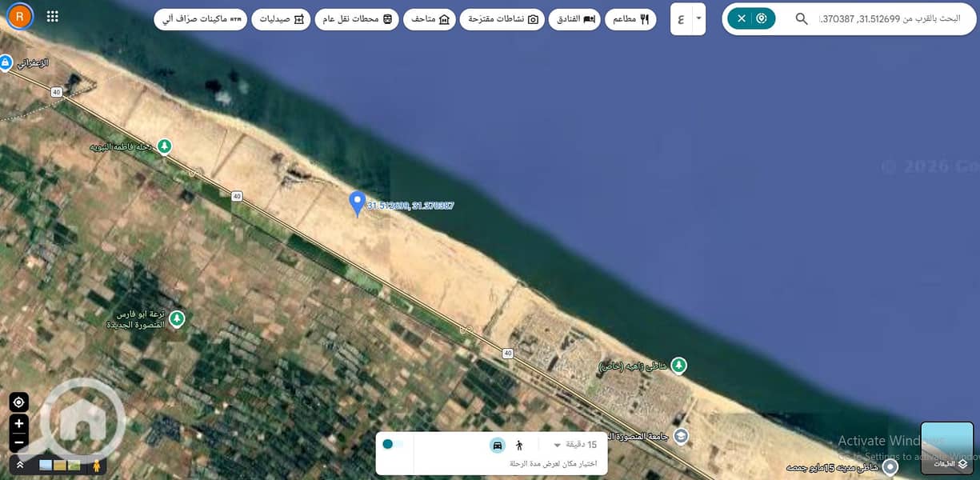The height and width of the screenshot is (480, 980).
Task: Pick the transit stations (محطات نقل عام) chip
Action: click(x=356, y=19)
